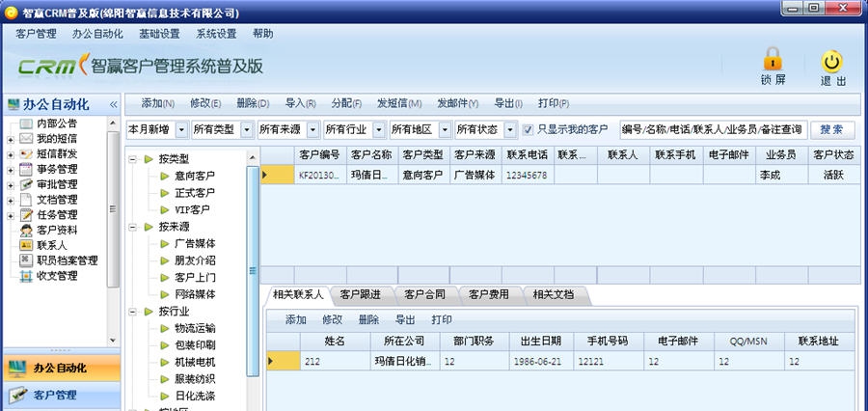
Task: Select 意向客户 in the category tree
Action: click(x=194, y=176)
